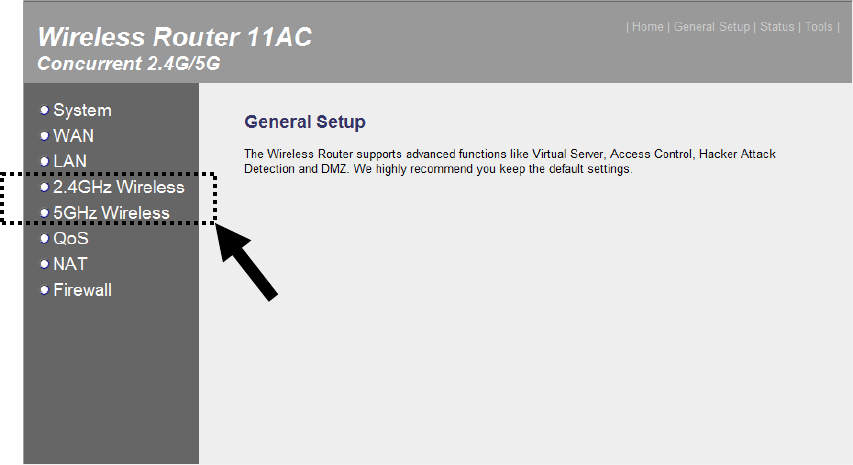Click the bullet icon beside LAN
853x465 pixels.
point(45,162)
